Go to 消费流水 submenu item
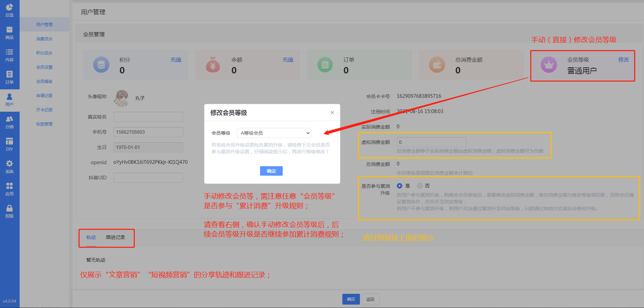Viewport: 644px width, 308px height. 44,39
